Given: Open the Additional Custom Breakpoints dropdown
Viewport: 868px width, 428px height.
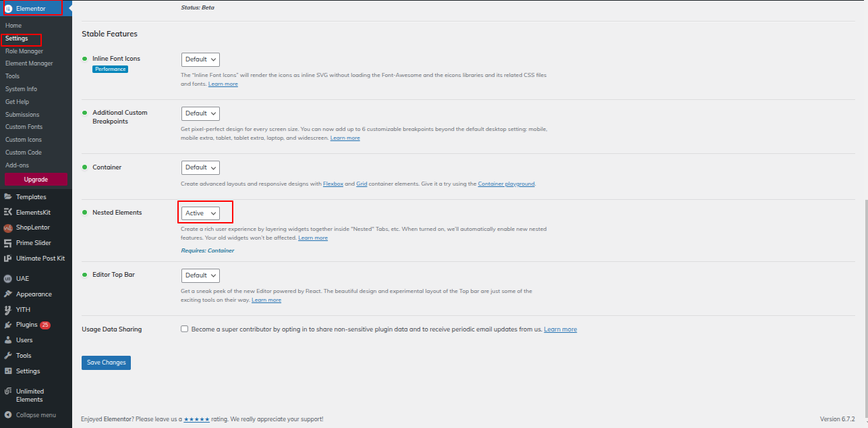Looking at the screenshot, I should (x=200, y=113).
